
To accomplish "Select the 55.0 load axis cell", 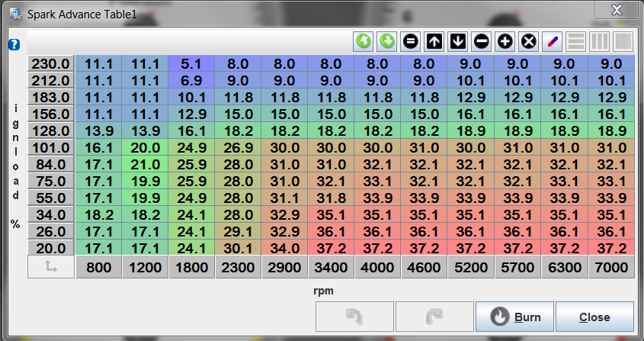I will coord(51,198).
